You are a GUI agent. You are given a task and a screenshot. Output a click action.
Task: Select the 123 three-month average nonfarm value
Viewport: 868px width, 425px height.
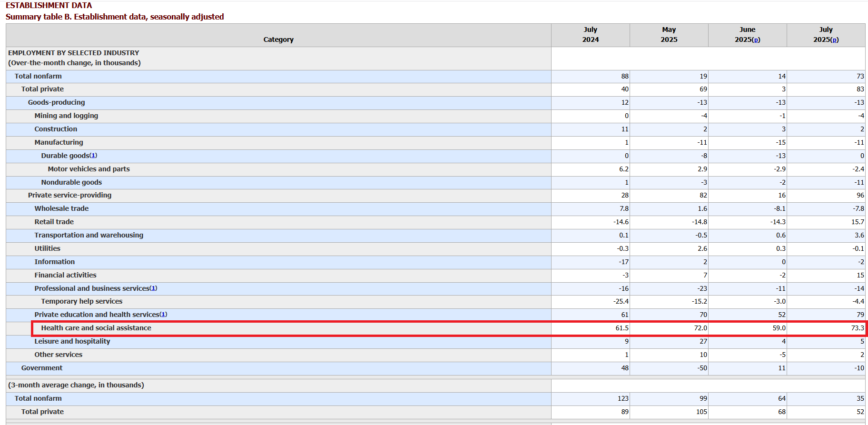pyautogui.click(x=623, y=398)
